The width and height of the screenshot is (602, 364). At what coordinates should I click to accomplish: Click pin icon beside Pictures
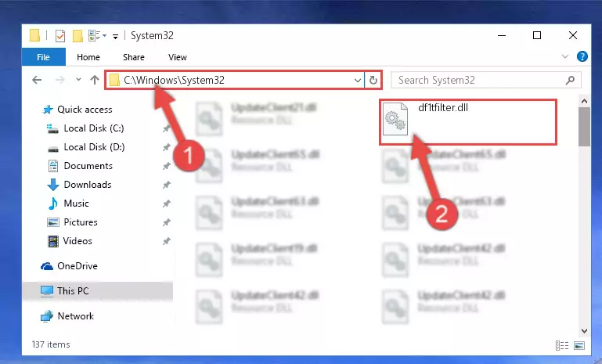point(166,222)
